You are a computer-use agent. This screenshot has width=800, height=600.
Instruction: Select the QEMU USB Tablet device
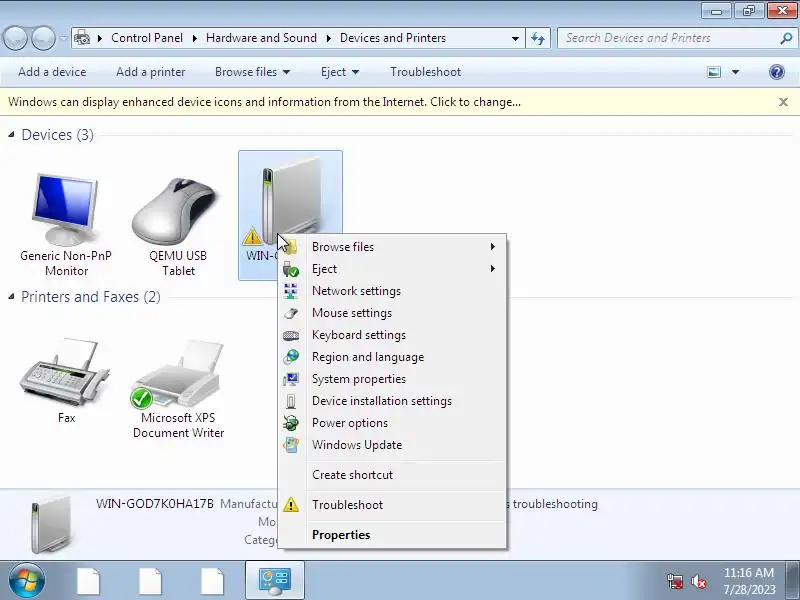click(x=178, y=224)
